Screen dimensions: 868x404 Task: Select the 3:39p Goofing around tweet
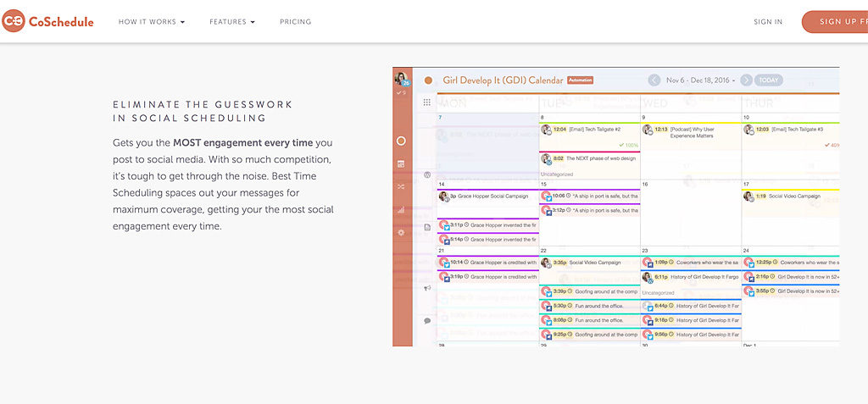pos(589,291)
